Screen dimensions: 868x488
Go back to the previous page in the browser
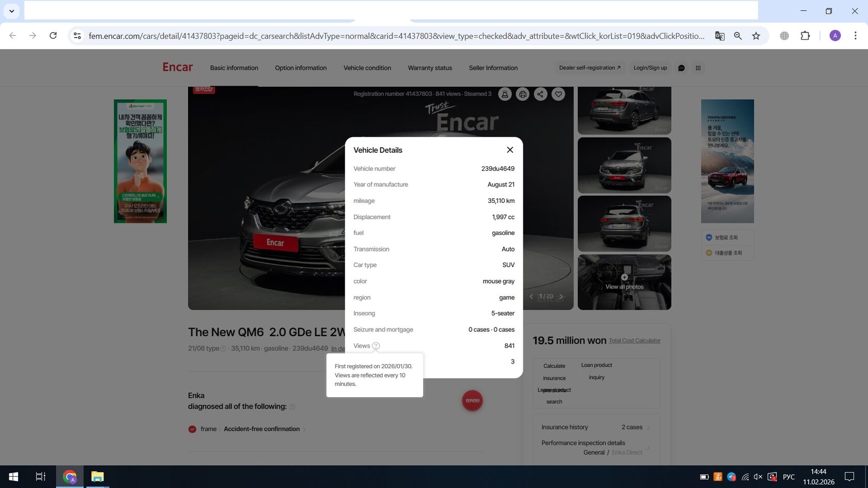pos(13,36)
